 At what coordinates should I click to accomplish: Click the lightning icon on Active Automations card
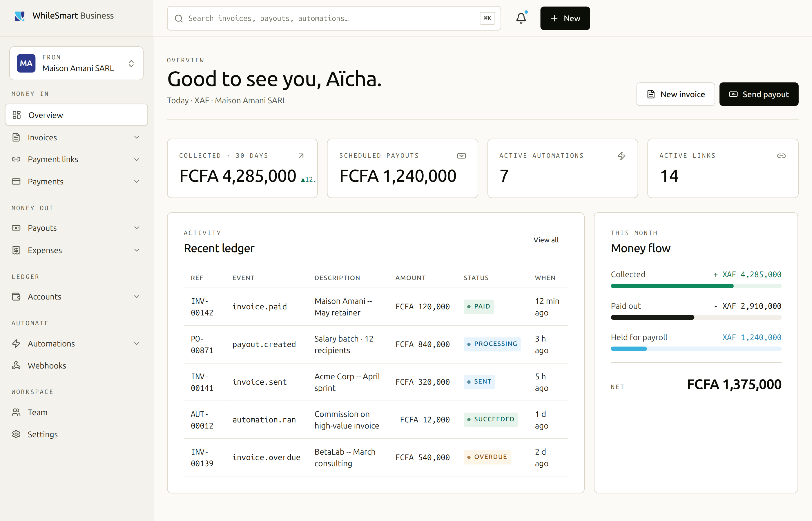click(x=621, y=156)
